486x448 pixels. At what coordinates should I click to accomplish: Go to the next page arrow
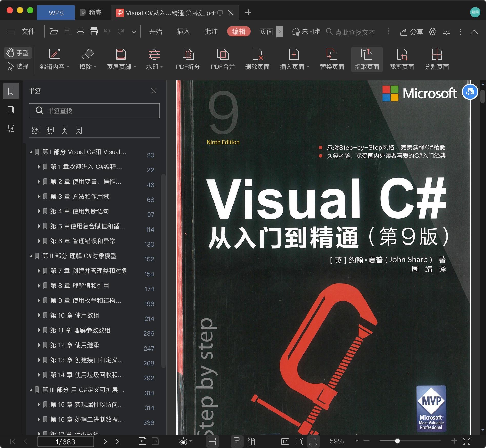(x=105, y=441)
